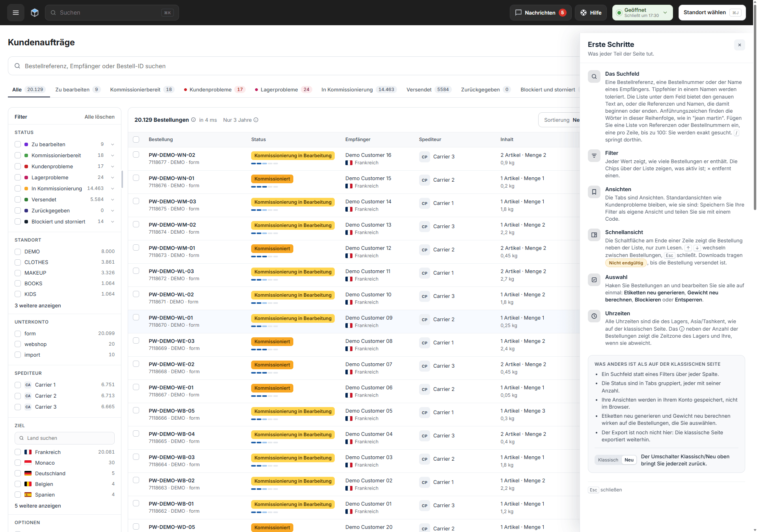Screen dimensions: 757x532
Task: Click the clock icon beside Uhrzeiten
Action: [x=594, y=316]
